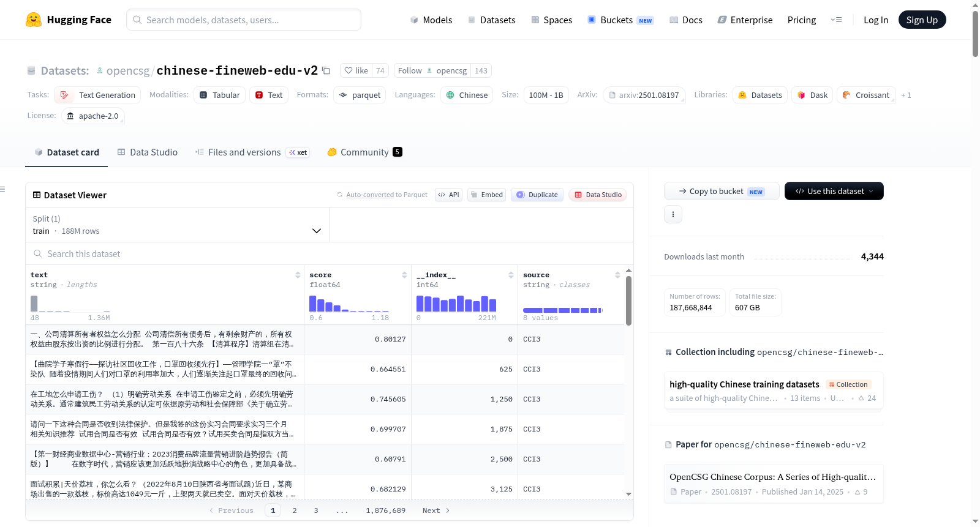Image resolution: width=980 pixels, height=527 pixels.
Task: Click the left sidebar table-of-contents icon
Action: coord(2,189)
